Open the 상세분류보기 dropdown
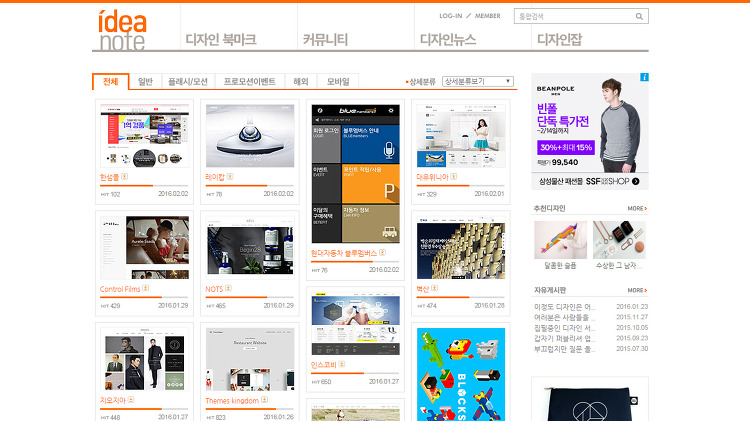The height and width of the screenshot is (421, 750). point(478,81)
